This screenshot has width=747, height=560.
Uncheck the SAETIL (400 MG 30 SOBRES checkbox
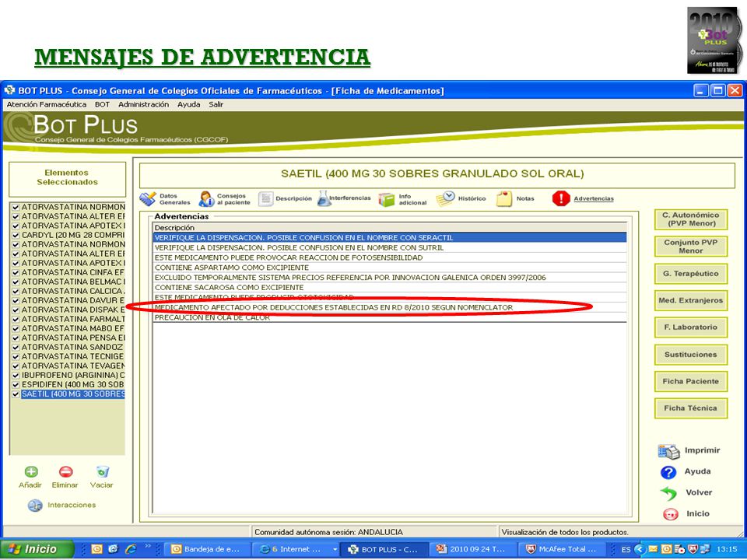pyautogui.click(x=16, y=394)
